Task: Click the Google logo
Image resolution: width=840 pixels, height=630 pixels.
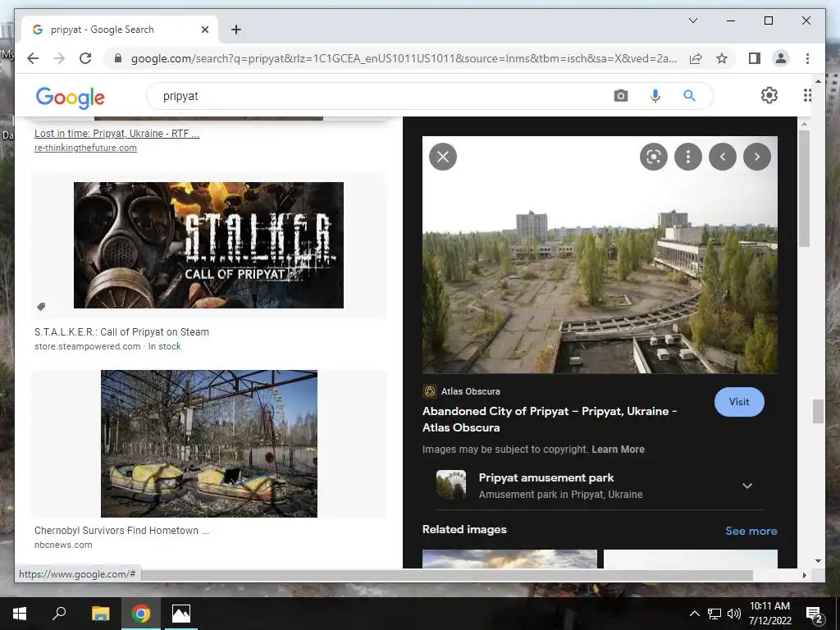Action: 71,98
